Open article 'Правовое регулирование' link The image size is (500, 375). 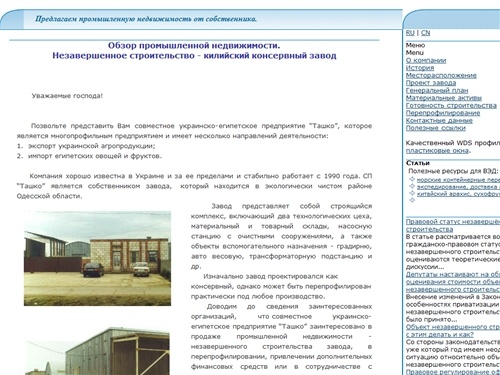click(453, 372)
